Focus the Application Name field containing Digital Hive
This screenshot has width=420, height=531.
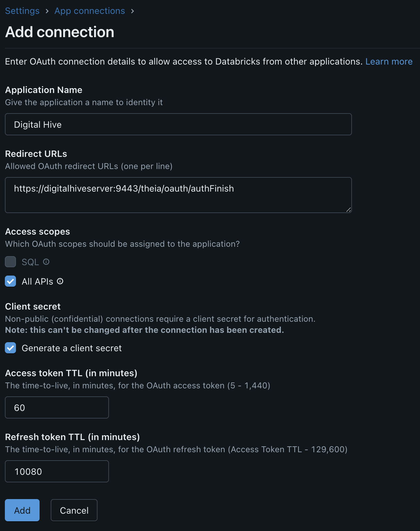[178, 125]
